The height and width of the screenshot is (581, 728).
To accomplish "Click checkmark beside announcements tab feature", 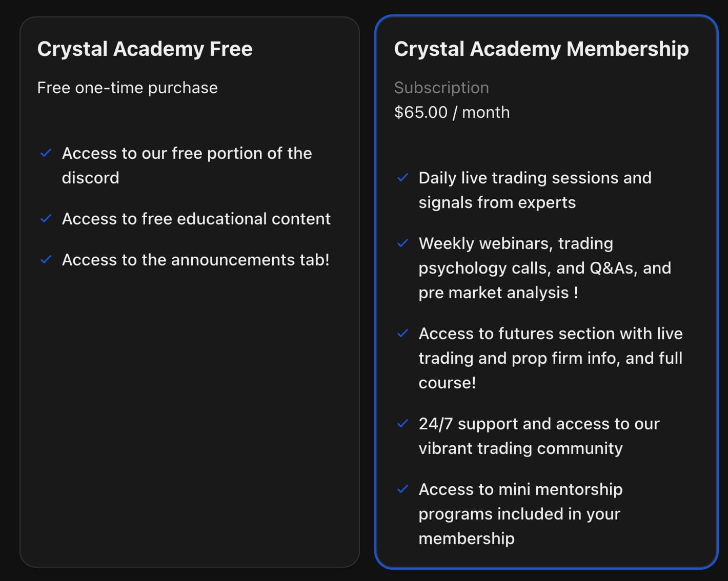I will point(46,260).
